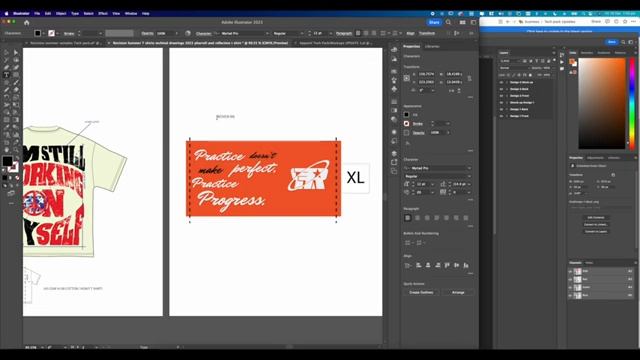Select the Paintbrush tool

[x=16, y=82]
